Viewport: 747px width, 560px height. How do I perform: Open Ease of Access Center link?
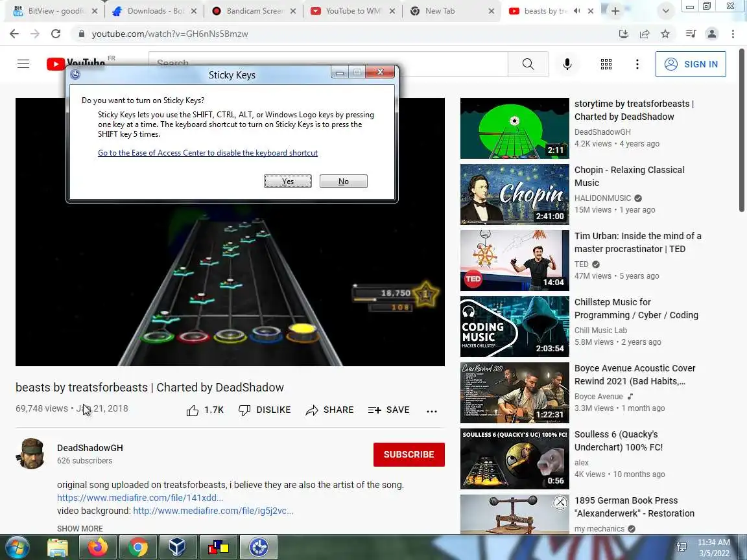tap(207, 153)
